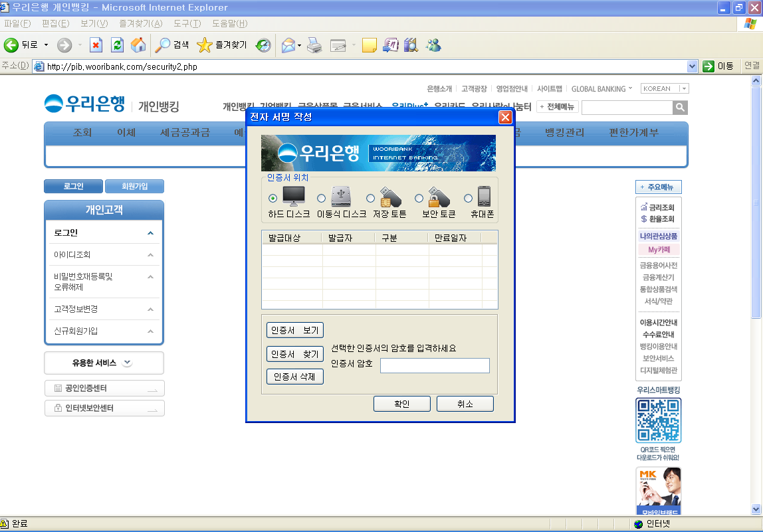Open the 도구(T) menu
Screen dimensions: 763x532
click(x=187, y=23)
